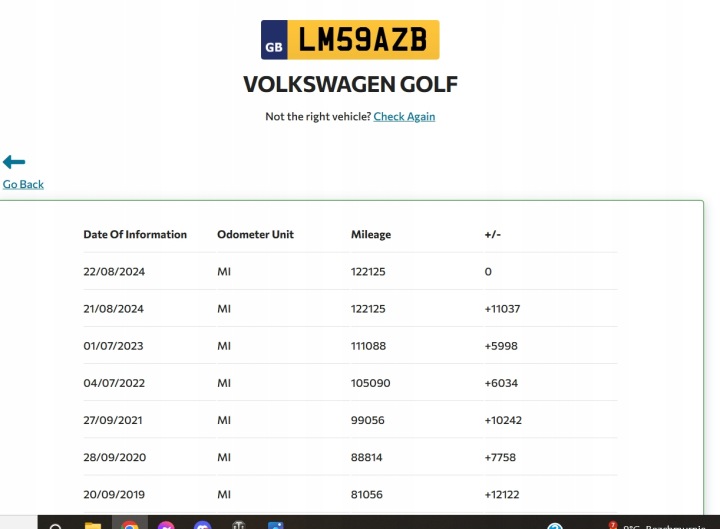Viewport: 720px width, 529px height.
Task: Click the mileage value 99056
Action: (368, 420)
